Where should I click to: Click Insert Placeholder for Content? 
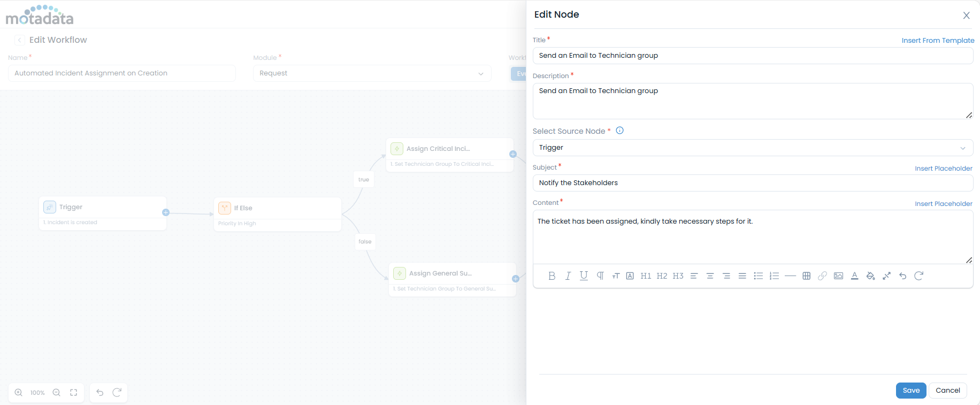pyautogui.click(x=944, y=204)
